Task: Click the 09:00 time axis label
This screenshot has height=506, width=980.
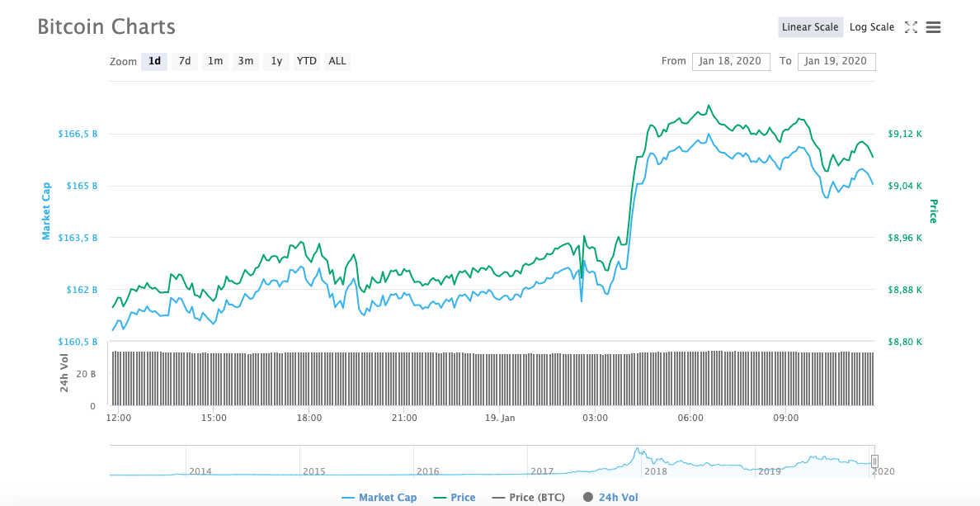Action: 785,418
